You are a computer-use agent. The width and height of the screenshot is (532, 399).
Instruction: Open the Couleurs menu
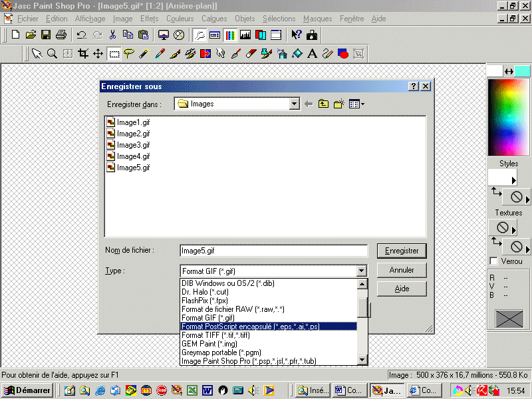coord(180,19)
